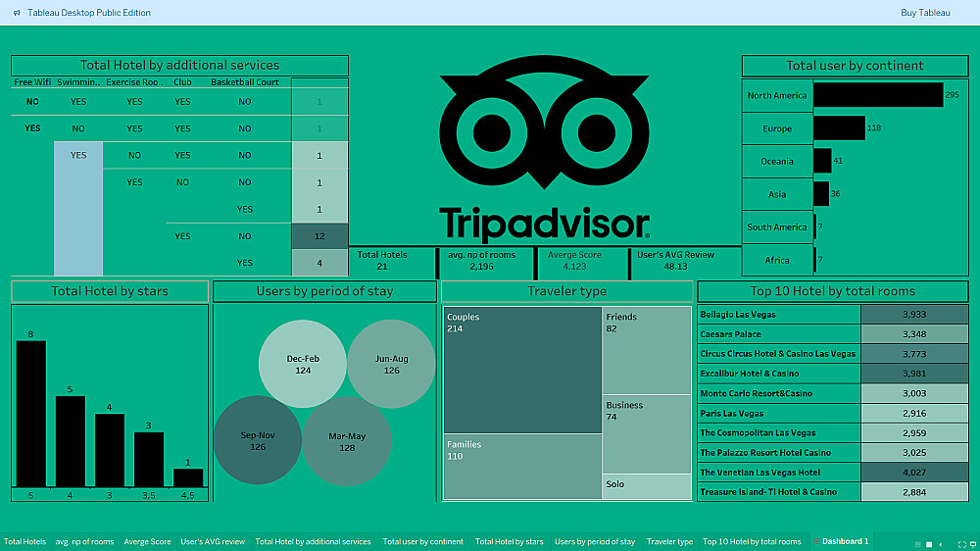980x551 pixels.
Task: Select the Couples treemap block
Action: click(522, 371)
